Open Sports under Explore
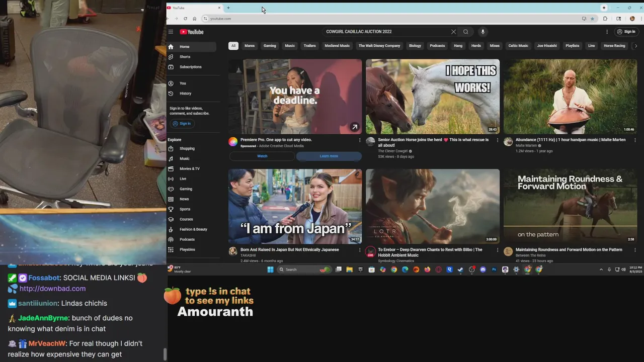The image size is (644, 362). coord(192,209)
